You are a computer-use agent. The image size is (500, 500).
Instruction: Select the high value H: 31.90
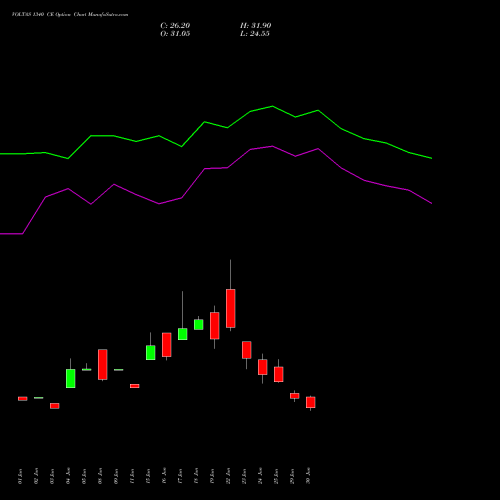click(x=255, y=26)
